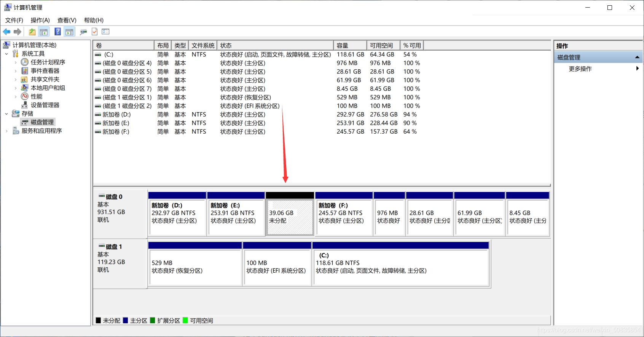Click 更多操作 in the actions pane
Screen dimensions: 644x337
(x=580, y=69)
